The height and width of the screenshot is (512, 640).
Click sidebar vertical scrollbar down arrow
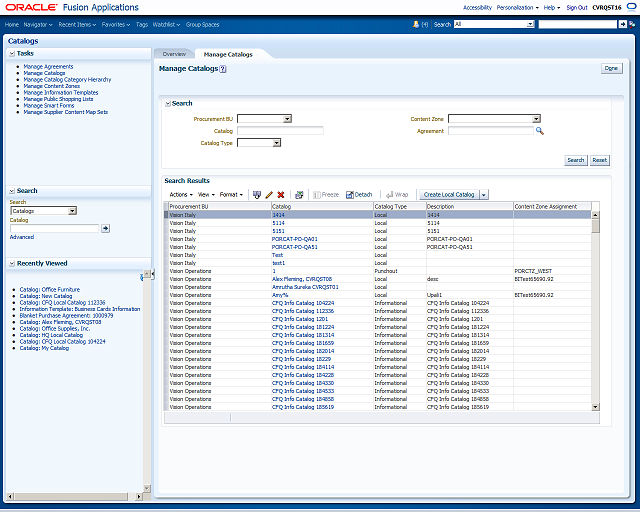coord(147,488)
